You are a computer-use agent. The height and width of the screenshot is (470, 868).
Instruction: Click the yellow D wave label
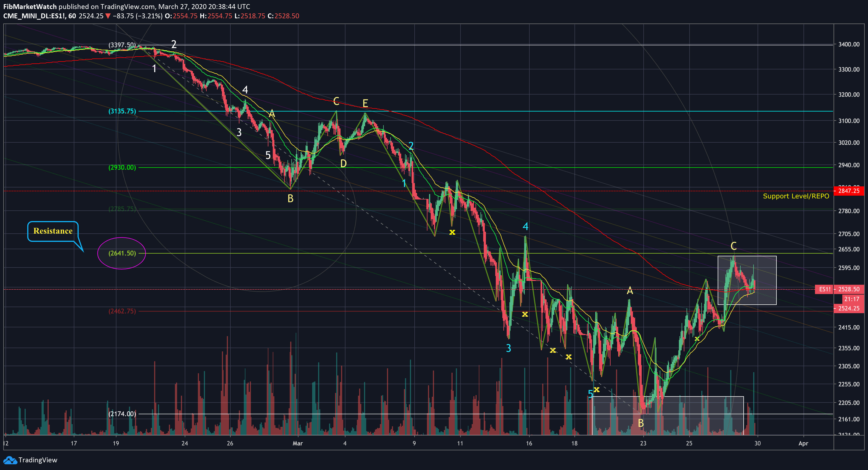click(343, 164)
